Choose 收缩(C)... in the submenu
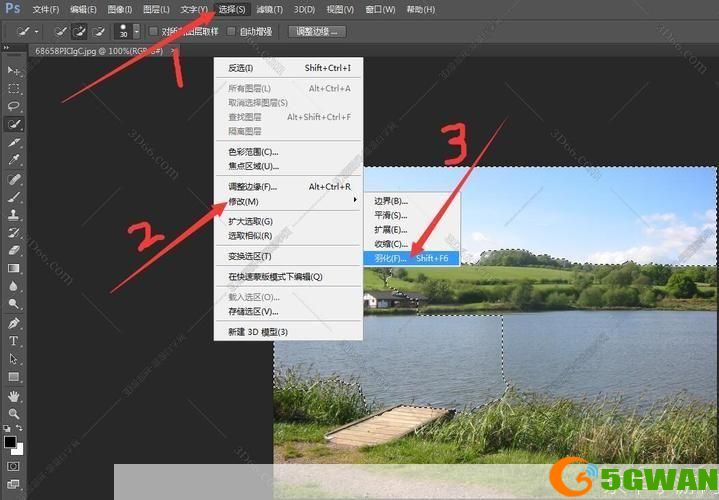 (412, 244)
